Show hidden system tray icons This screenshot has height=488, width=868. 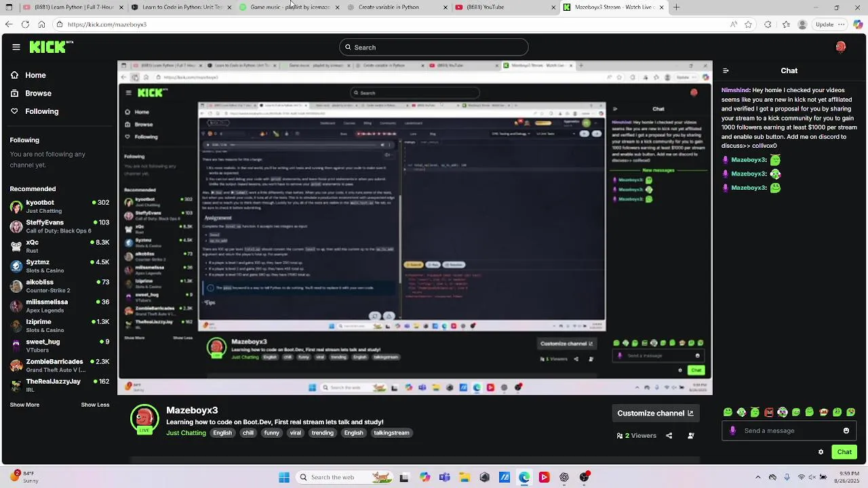tap(758, 477)
